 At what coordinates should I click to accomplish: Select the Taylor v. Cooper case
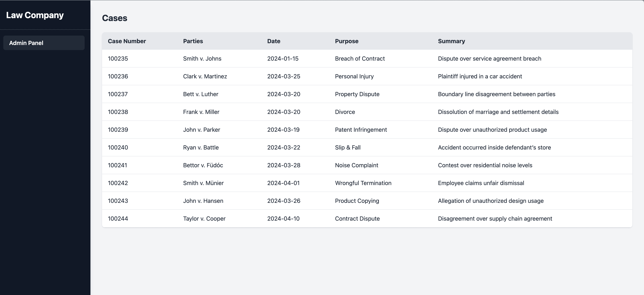coord(204,219)
